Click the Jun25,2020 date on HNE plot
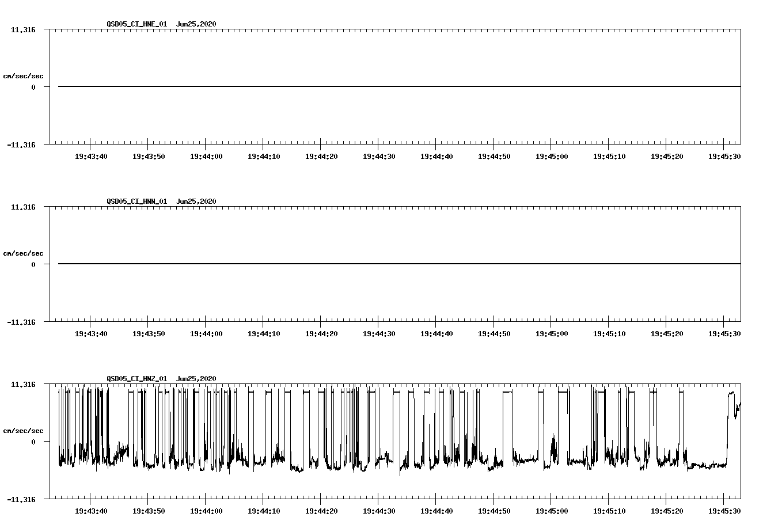This screenshot has width=782, height=532. click(196, 24)
